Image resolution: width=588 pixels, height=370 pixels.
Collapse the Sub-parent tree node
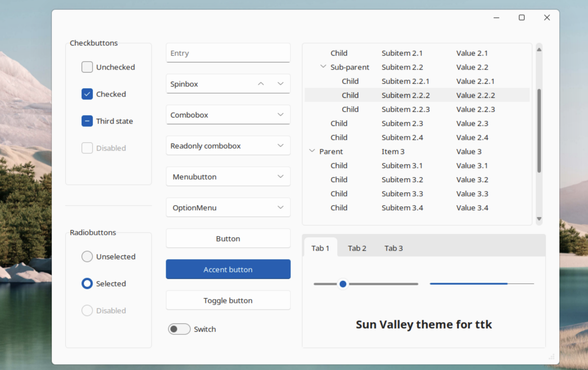tap(323, 66)
